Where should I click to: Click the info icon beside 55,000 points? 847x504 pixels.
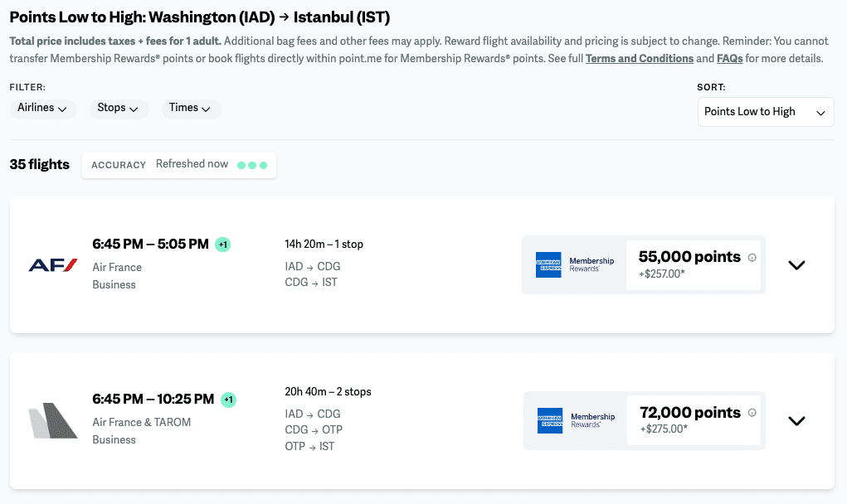(x=752, y=257)
